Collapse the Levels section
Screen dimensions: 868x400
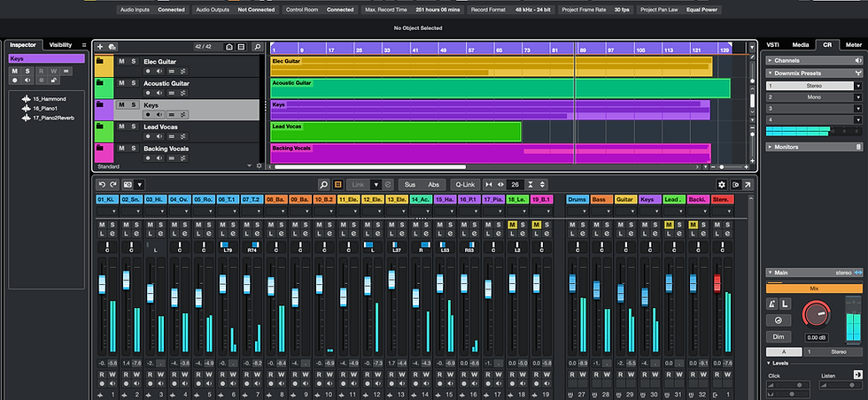pyautogui.click(x=770, y=363)
